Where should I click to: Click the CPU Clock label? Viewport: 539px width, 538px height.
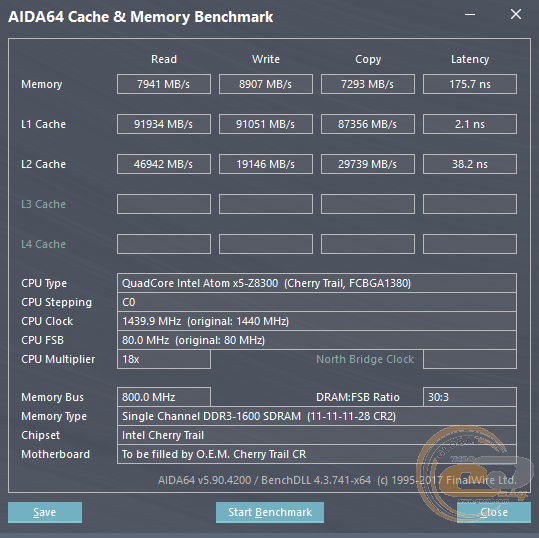47,321
